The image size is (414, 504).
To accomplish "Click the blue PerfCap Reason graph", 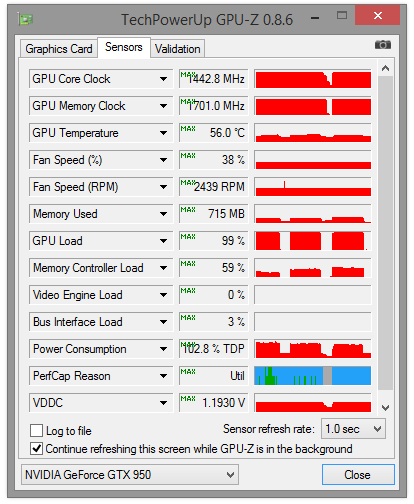I will pyautogui.click(x=313, y=376).
